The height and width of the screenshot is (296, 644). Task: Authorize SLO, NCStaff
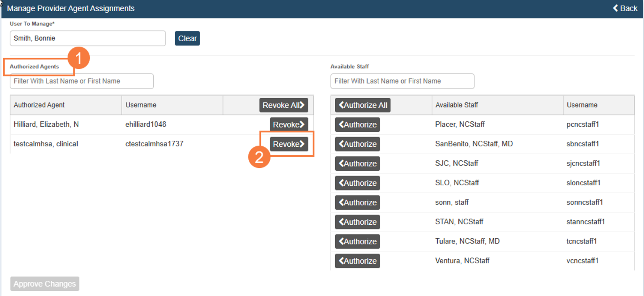357,183
